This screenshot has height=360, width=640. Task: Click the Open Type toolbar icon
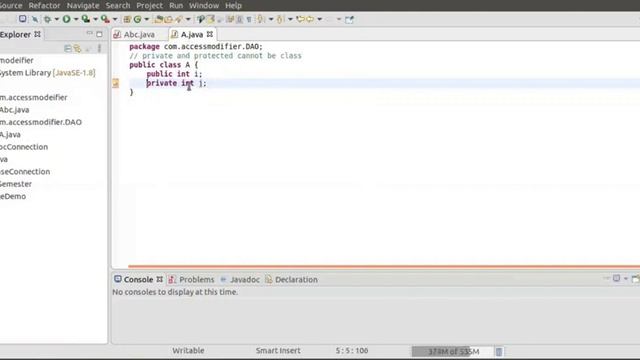tap(159, 19)
